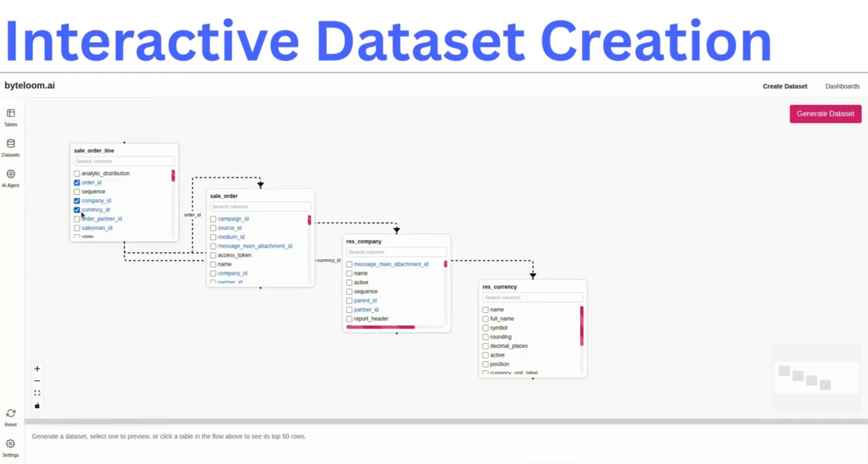This screenshot has width=868, height=464.
Task: Uncheck currency_id in sale_order_line
Action: point(77,209)
